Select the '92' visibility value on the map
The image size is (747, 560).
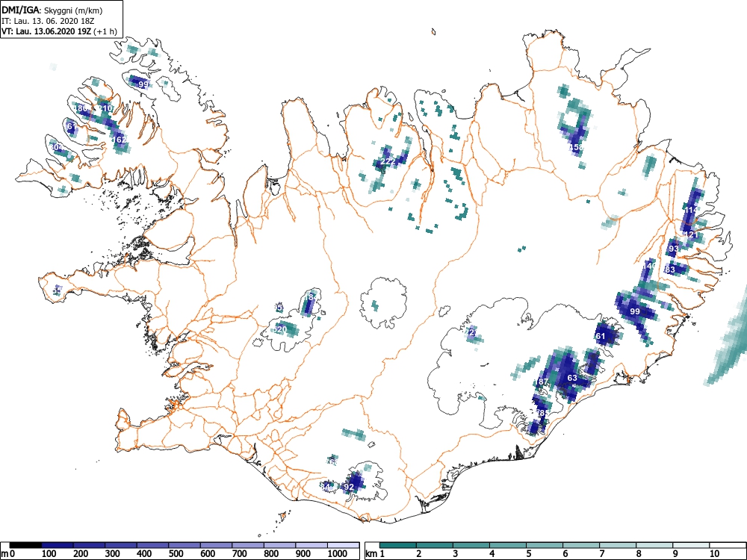click(349, 487)
